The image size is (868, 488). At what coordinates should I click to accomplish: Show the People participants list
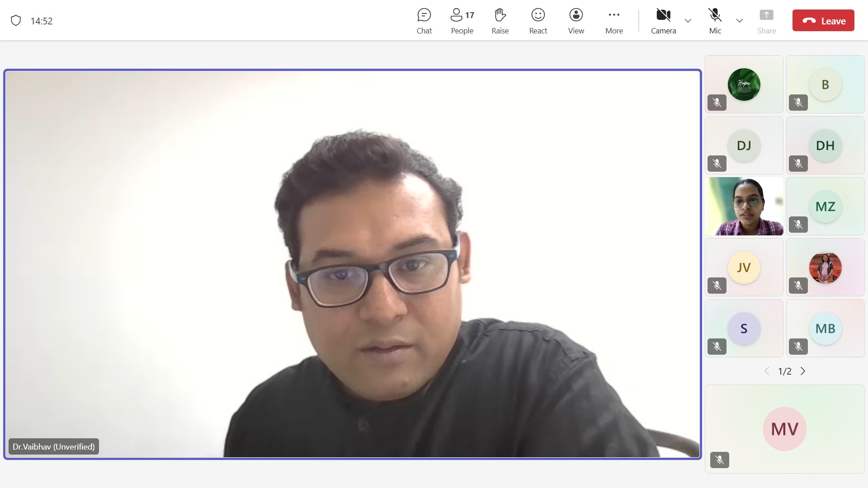pos(462,21)
